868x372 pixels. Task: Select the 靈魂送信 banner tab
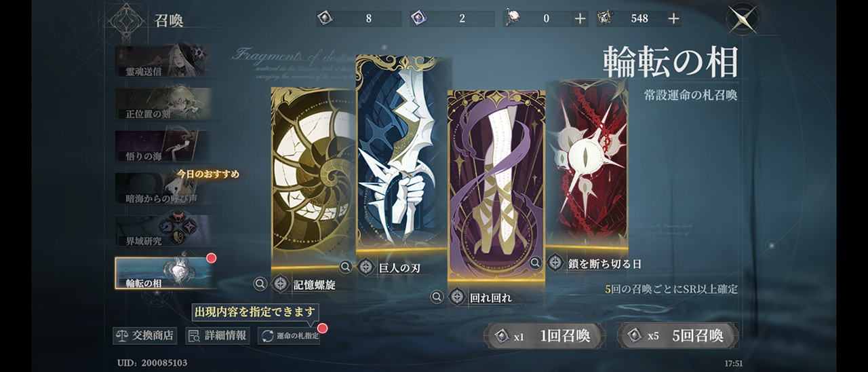point(162,61)
